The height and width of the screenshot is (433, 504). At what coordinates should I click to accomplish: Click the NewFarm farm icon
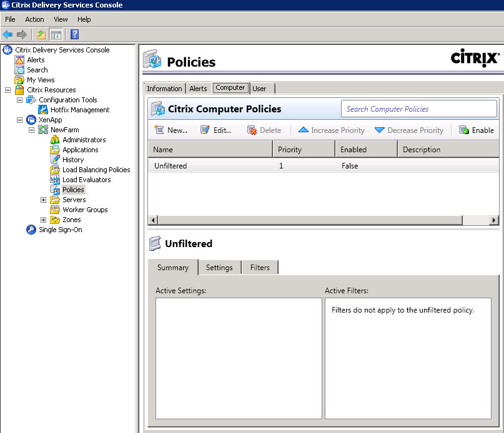(43, 130)
